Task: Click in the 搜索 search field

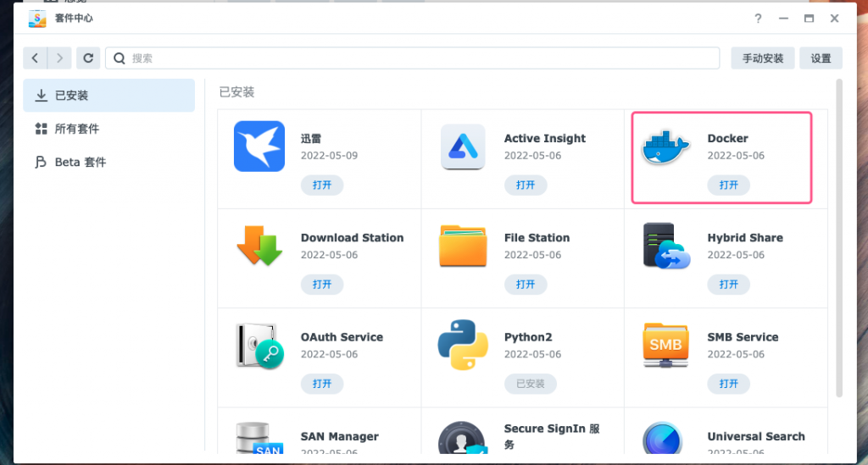Action: 413,58
